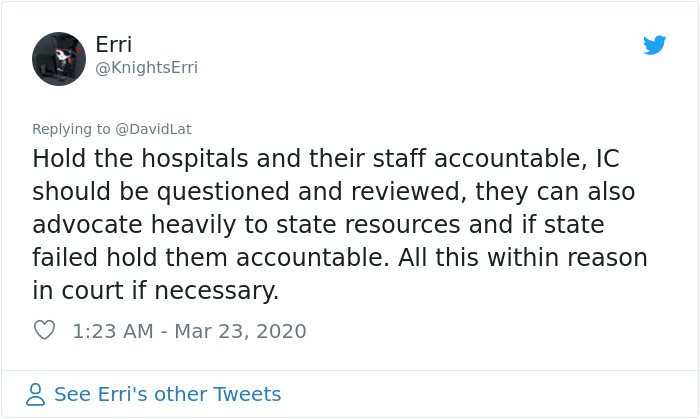Open the @KnightsErri handle link
This screenshot has width=700, height=419.
(x=146, y=68)
